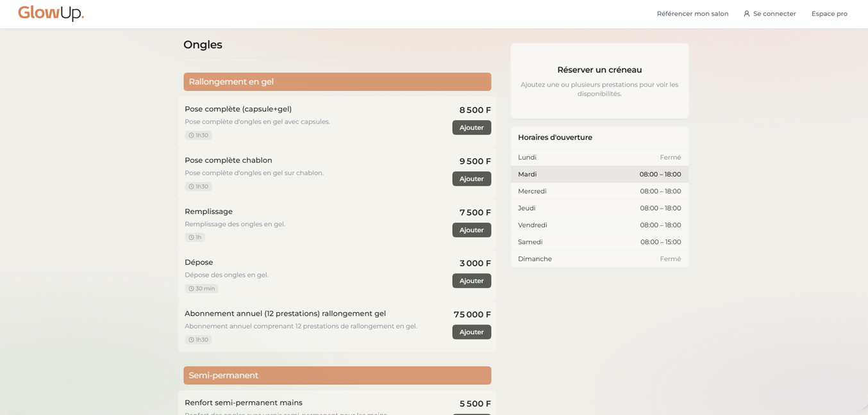Add Pose complète chablon with Ajouter
868x415 pixels.
(472, 179)
